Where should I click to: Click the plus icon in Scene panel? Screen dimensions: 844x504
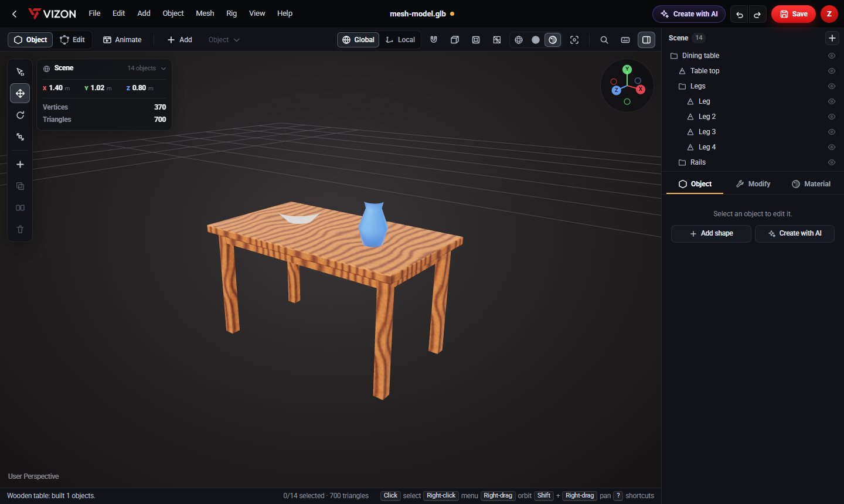pyautogui.click(x=832, y=38)
